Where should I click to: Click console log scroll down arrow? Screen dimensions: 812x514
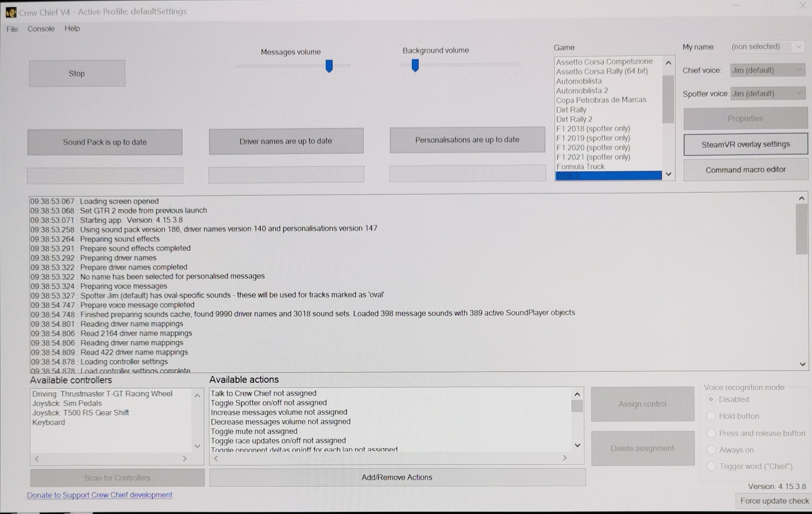point(802,364)
